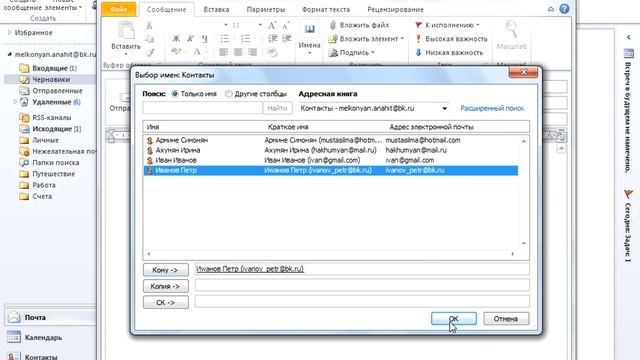This screenshot has height=360, width=640.
Task: Click the center text alignment icon
Action: (x=238, y=52)
